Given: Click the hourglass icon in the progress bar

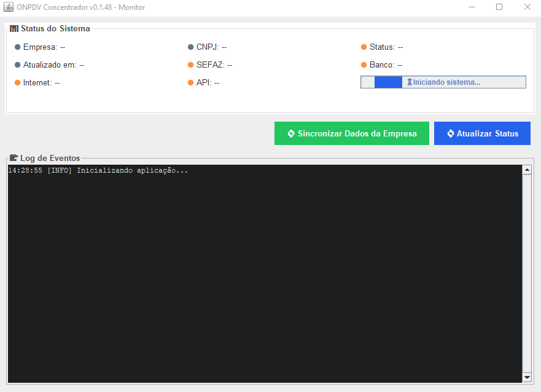Looking at the screenshot, I should 410,82.
